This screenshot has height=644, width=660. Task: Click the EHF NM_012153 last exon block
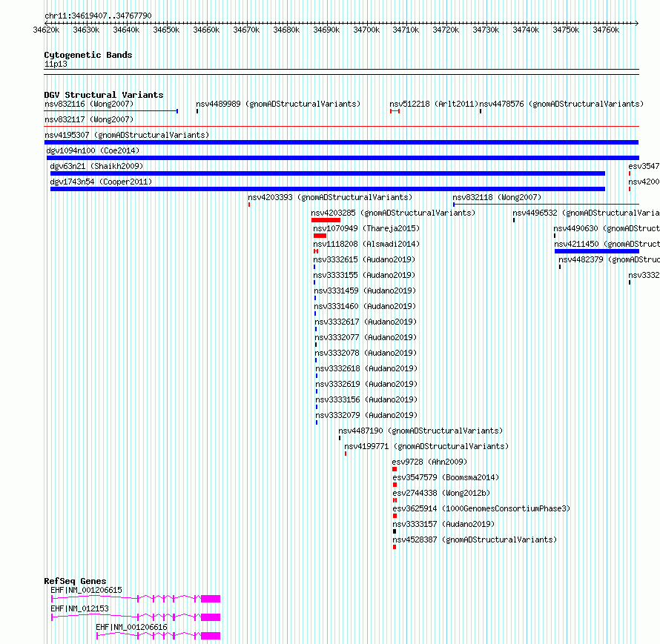(211, 617)
